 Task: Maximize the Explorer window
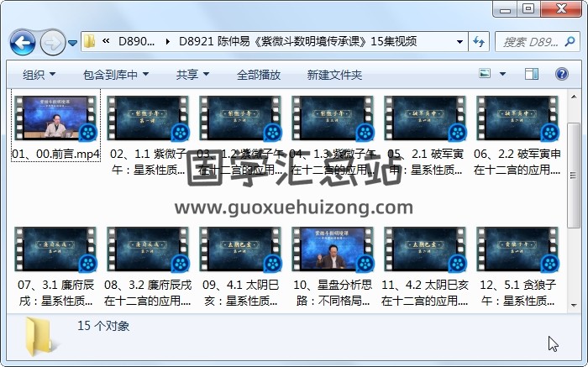(528, 9)
